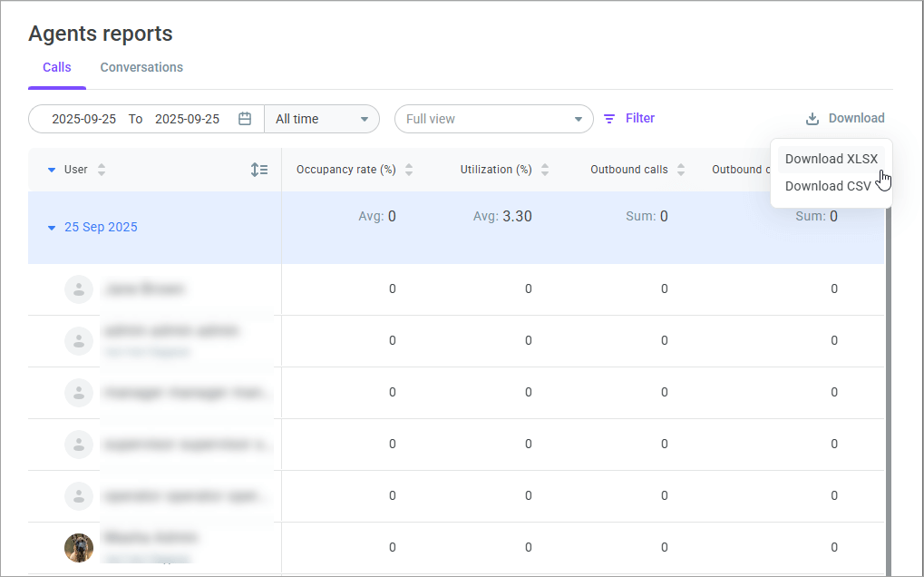
Task: Click the dog photo user avatar
Action: 79,547
